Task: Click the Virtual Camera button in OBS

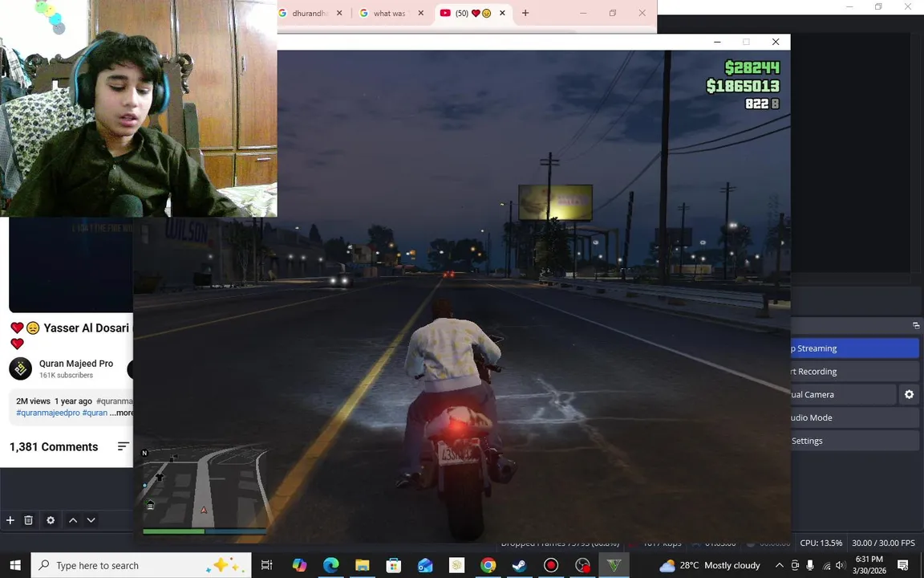Action: point(843,395)
